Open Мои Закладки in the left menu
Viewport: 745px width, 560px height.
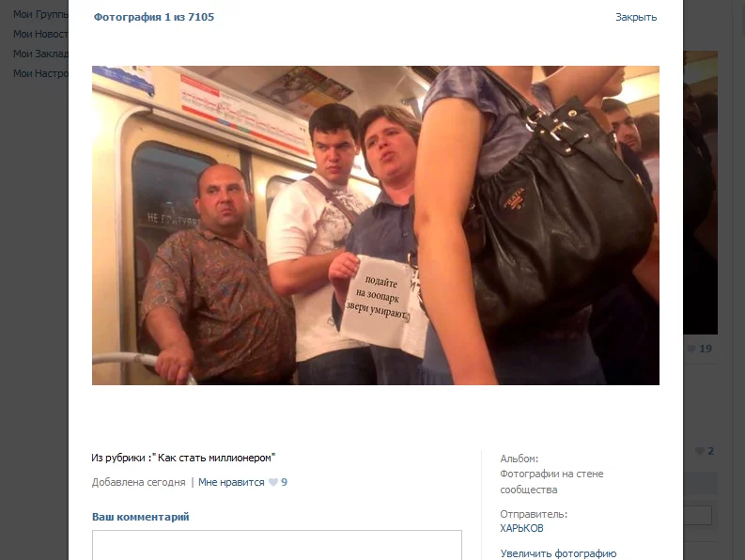[x=40, y=54]
